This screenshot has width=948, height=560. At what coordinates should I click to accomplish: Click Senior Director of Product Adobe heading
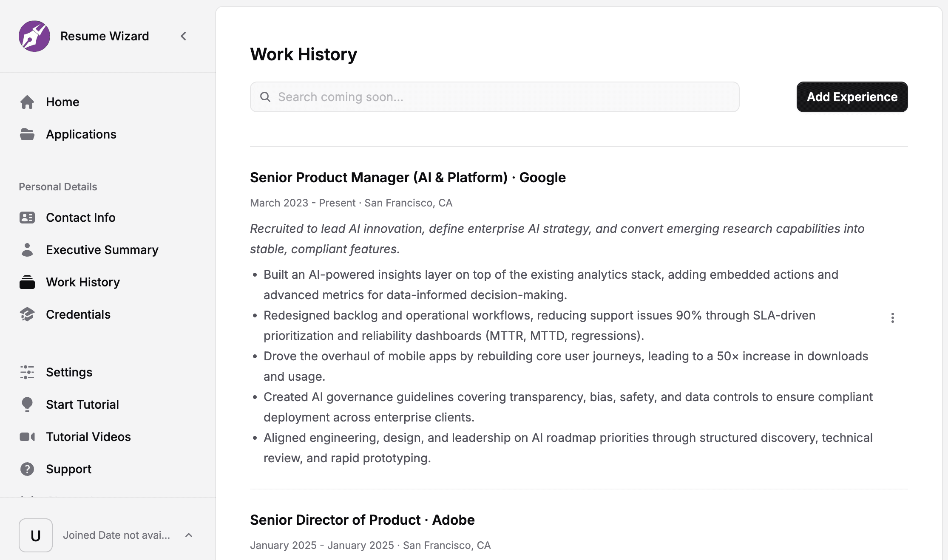tap(362, 520)
